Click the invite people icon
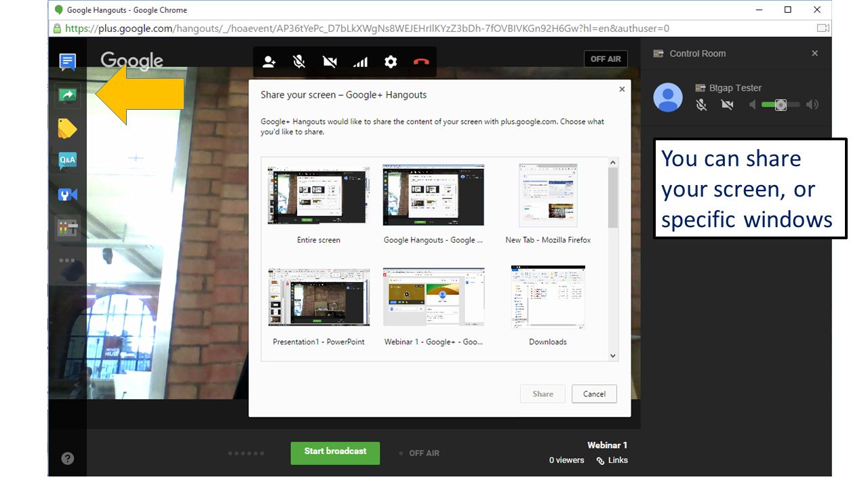This screenshot has width=868, height=488. (x=269, y=62)
